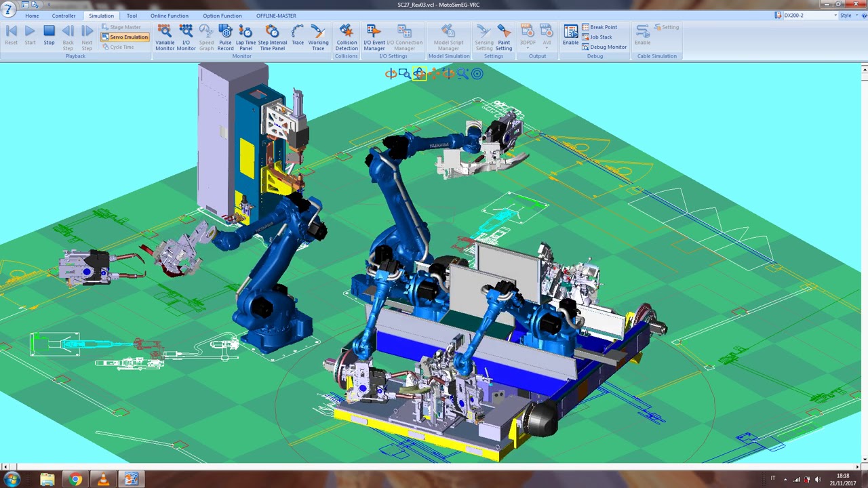Viewport: 868px width, 488px height.
Task: Open File Explorer from taskbar
Action: click(47, 480)
